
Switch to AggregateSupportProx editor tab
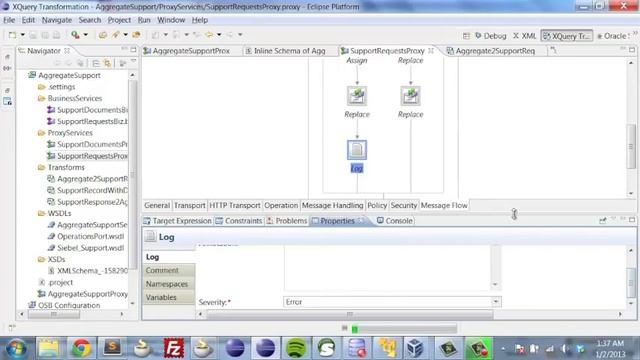[x=187, y=51]
